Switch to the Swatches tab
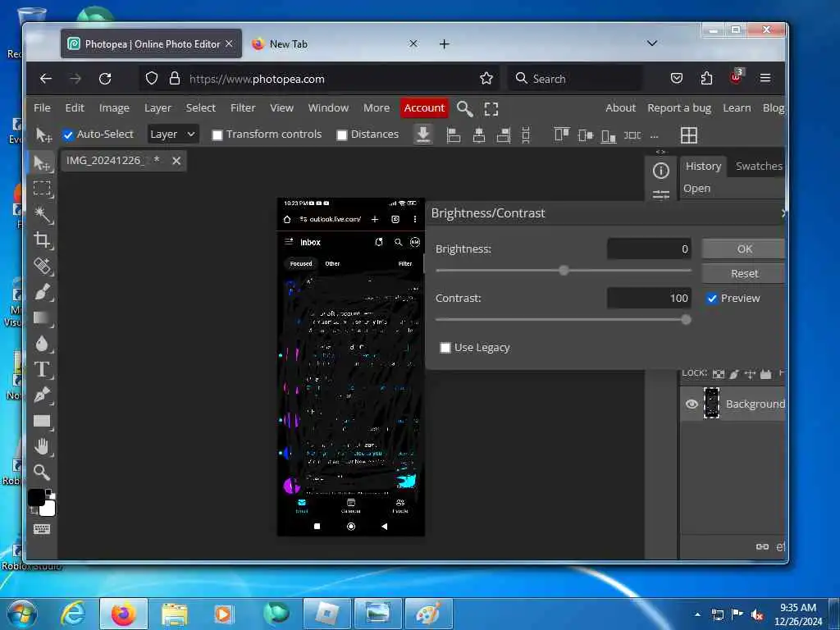 click(x=759, y=166)
